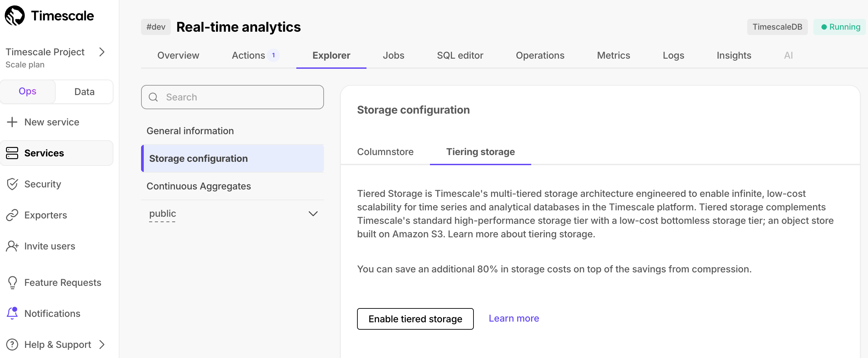Click the Scale plan label
This screenshot has height=358, width=868.
point(25,65)
